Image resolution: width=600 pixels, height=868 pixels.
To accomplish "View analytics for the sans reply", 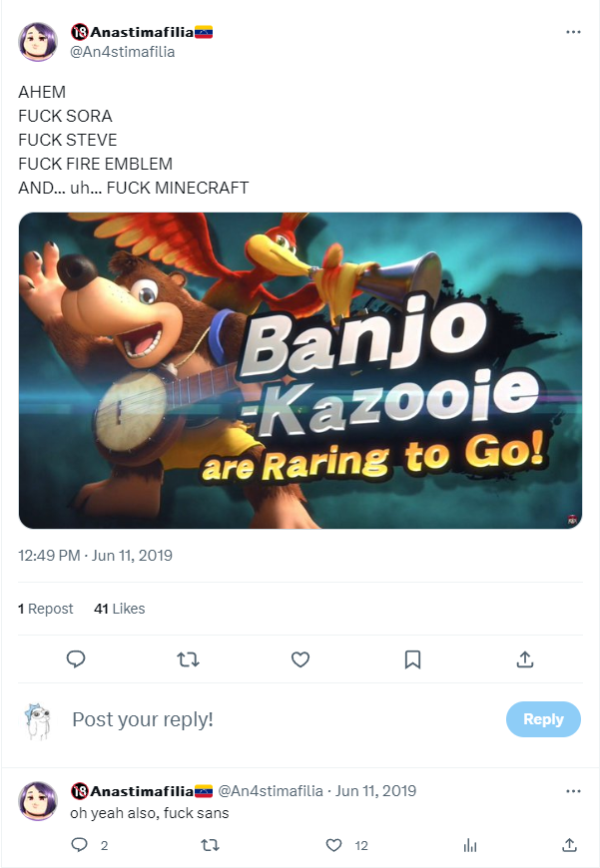I will (x=470, y=845).
